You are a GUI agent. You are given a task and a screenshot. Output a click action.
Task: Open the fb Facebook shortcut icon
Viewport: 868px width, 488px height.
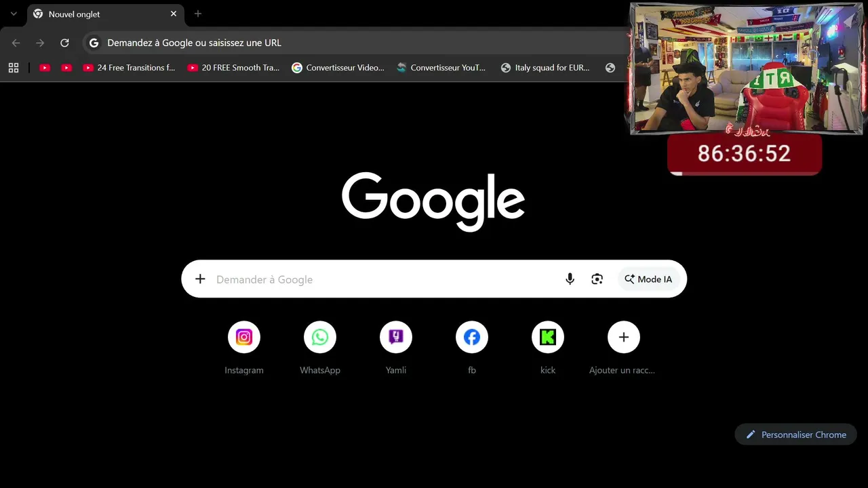[x=472, y=337]
